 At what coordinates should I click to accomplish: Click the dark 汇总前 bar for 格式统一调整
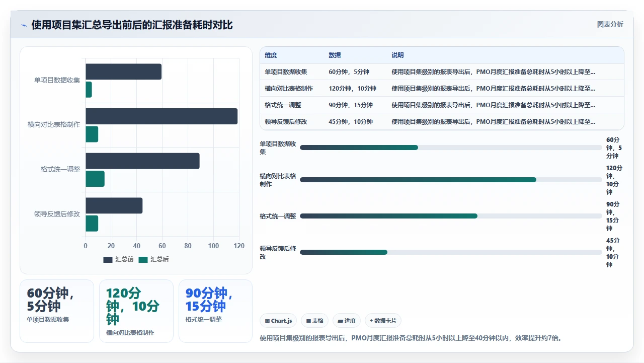point(142,161)
